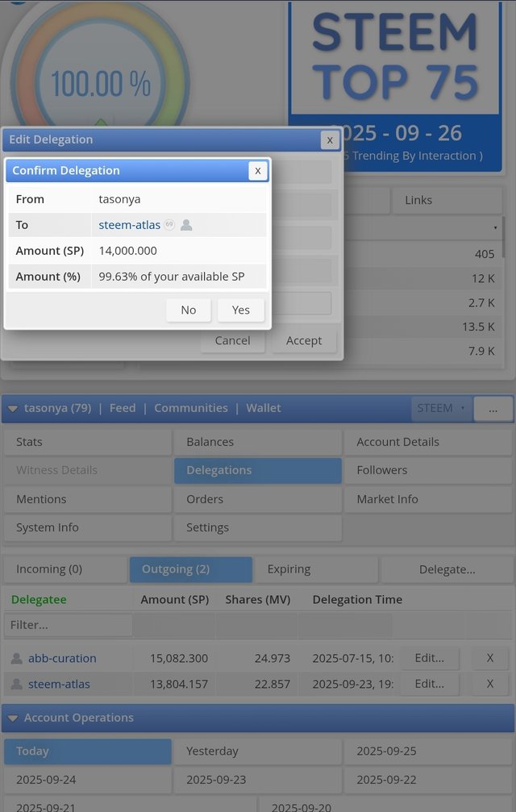Open abb-curation account link
This screenshot has width=516, height=812.
pyautogui.click(x=62, y=658)
